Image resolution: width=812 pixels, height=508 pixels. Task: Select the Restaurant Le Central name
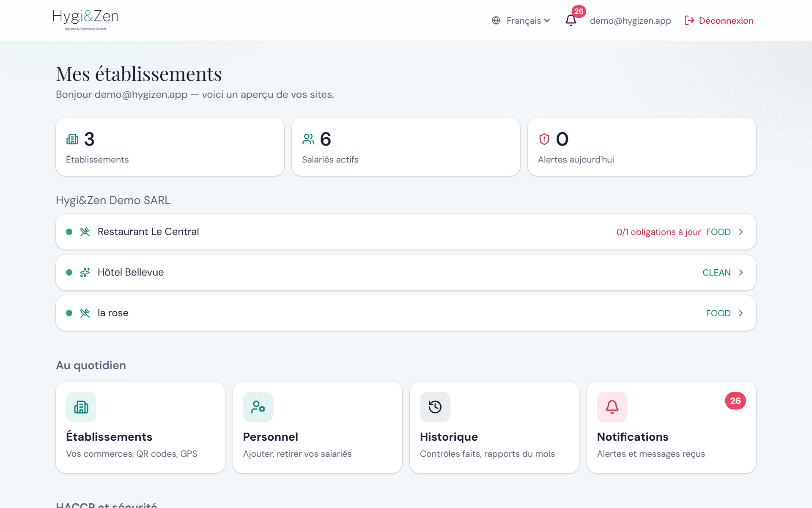(x=148, y=232)
